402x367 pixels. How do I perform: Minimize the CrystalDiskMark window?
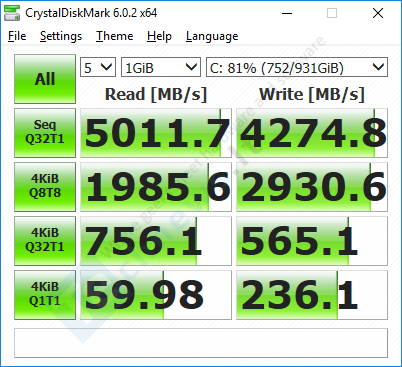(287, 13)
